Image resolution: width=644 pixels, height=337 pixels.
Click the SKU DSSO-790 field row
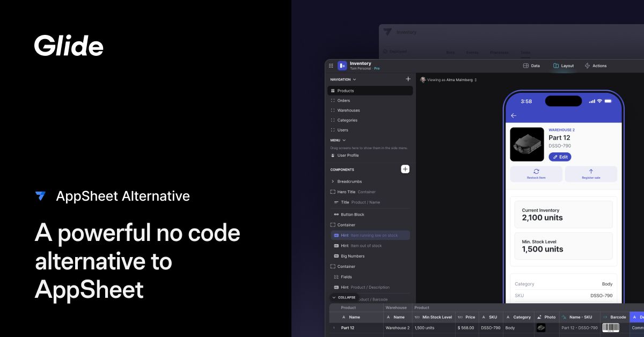click(x=563, y=296)
